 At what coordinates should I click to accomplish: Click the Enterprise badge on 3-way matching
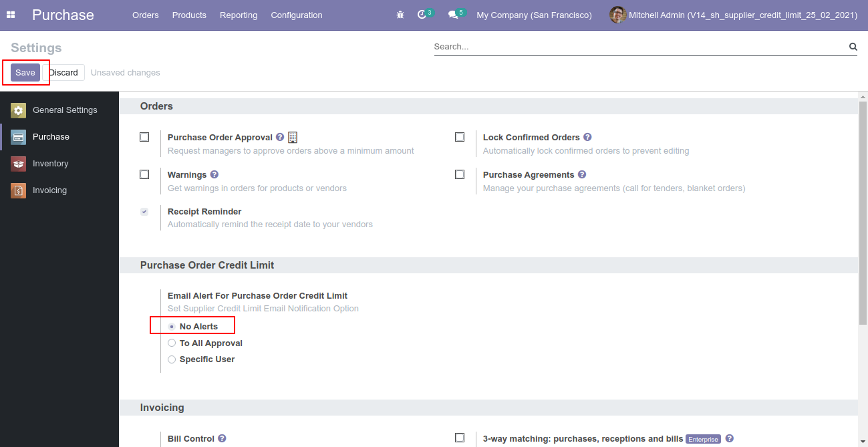[x=703, y=439]
